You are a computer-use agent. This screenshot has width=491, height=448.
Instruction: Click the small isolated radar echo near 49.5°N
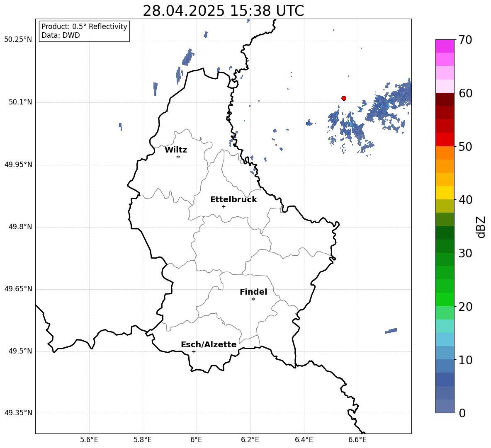391,331
